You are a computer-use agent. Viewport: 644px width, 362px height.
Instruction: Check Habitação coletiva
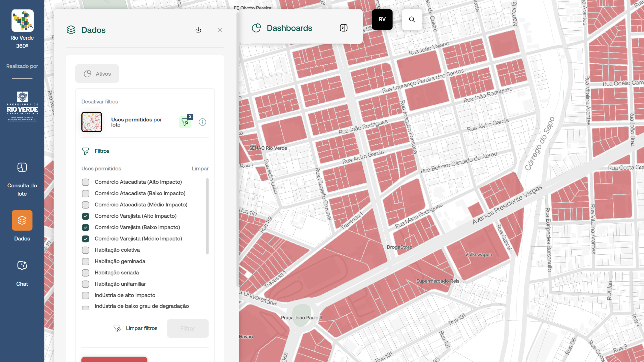tap(85, 250)
